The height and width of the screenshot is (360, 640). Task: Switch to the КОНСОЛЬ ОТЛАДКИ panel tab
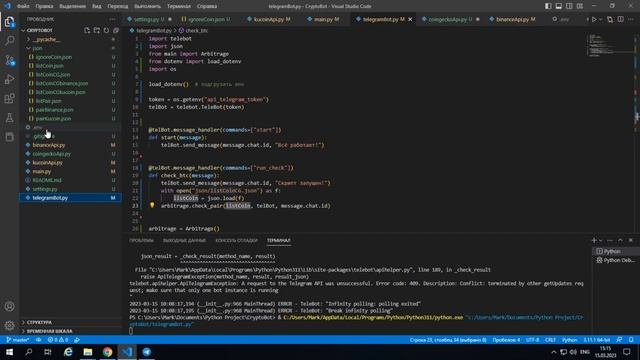pyautogui.click(x=236, y=240)
